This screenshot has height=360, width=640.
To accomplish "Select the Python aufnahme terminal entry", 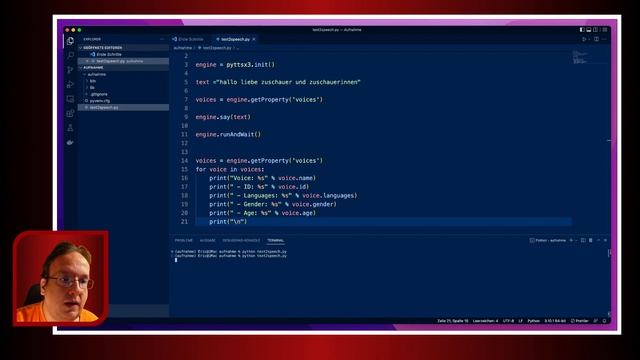I will 548,240.
